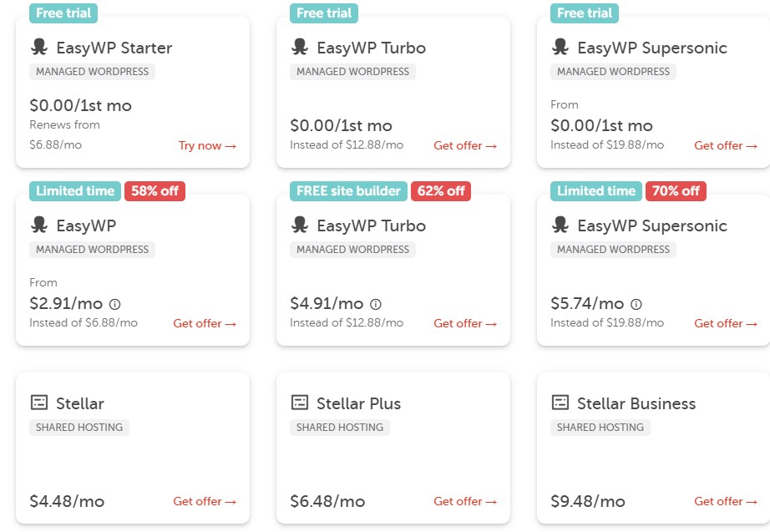Click the FREE site builder badge
770x532 pixels.
348,191
